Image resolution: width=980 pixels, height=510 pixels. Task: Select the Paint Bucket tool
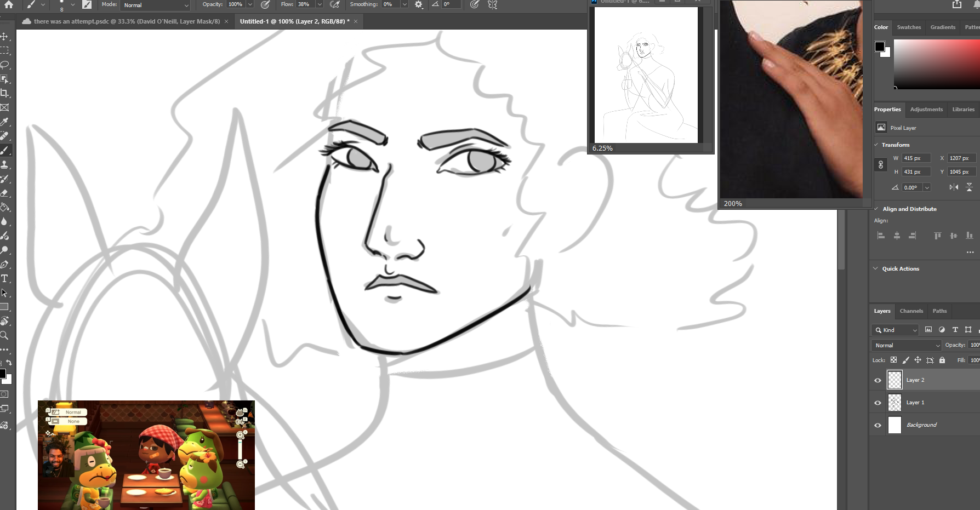(x=4, y=207)
